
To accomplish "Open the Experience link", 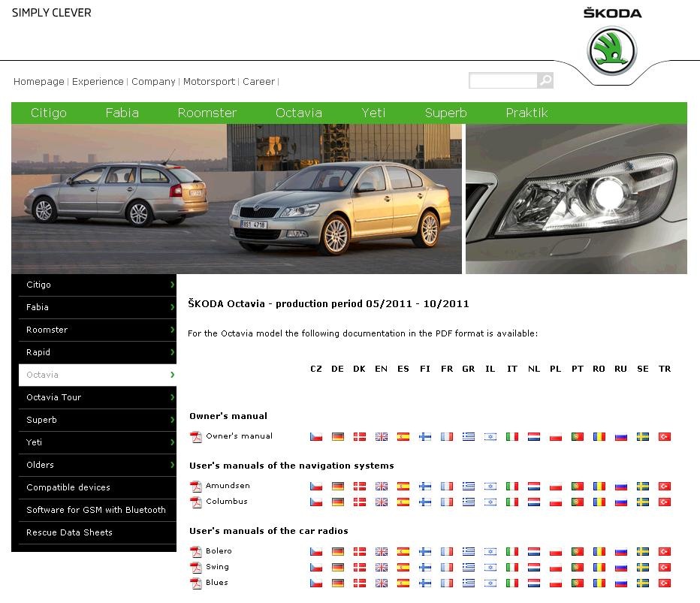I will click(x=98, y=82).
